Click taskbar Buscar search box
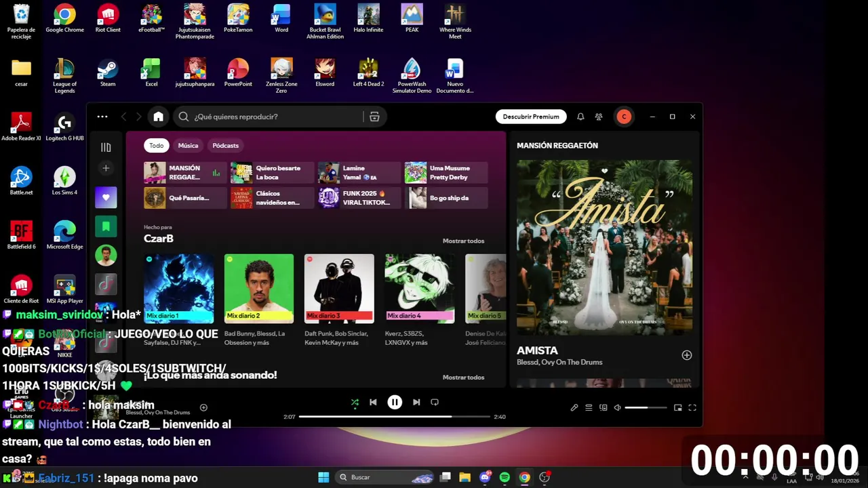 385,477
